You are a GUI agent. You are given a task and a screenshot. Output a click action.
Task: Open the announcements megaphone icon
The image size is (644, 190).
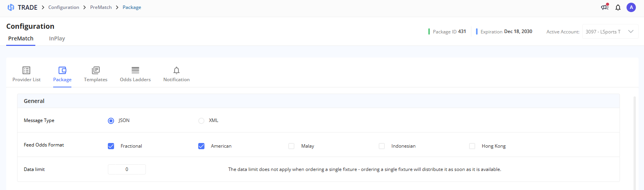[604, 7]
